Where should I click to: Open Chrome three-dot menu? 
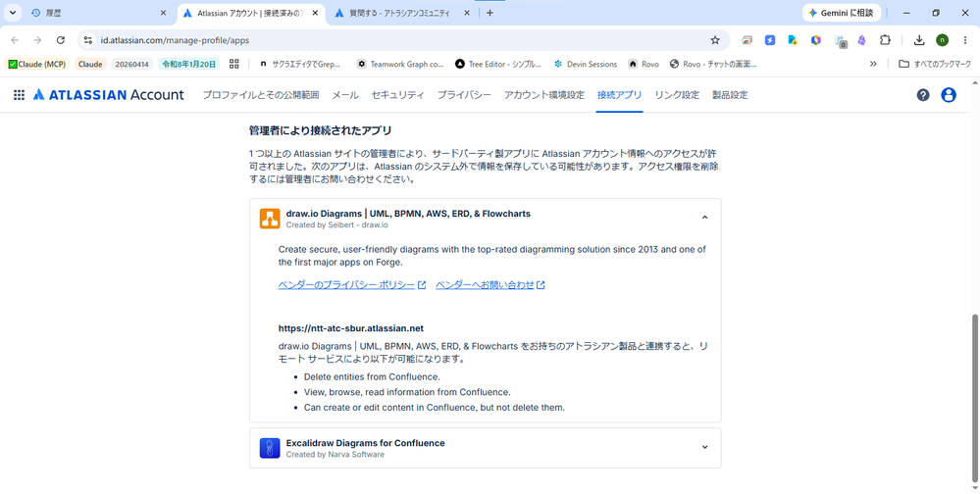965,40
